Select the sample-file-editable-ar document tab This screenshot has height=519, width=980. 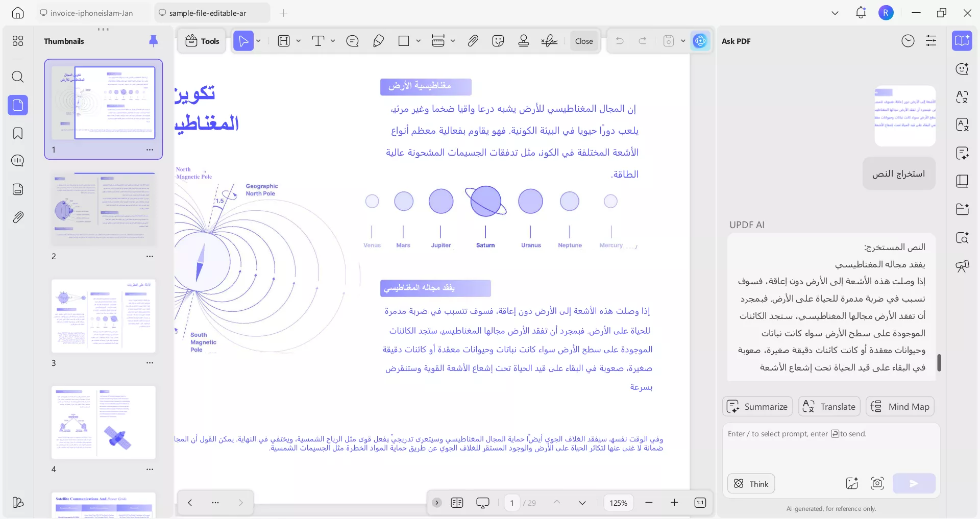click(x=211, y=12)
